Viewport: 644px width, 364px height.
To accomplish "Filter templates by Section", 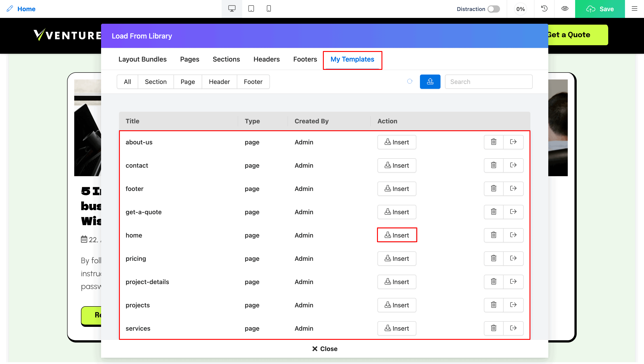I will (x=155, y=82).
